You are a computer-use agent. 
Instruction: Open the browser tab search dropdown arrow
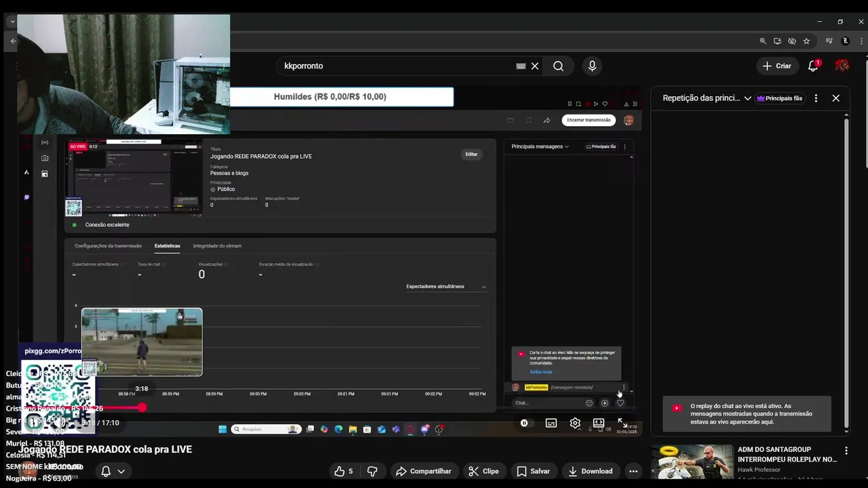click(x=12, y=22)
